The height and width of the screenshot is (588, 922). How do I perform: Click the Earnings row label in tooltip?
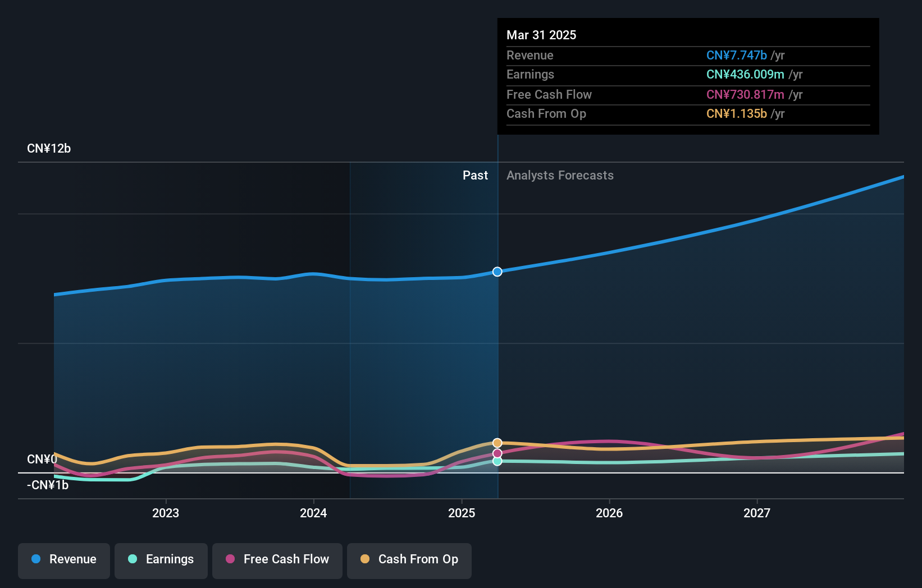(x=530, y=75)
